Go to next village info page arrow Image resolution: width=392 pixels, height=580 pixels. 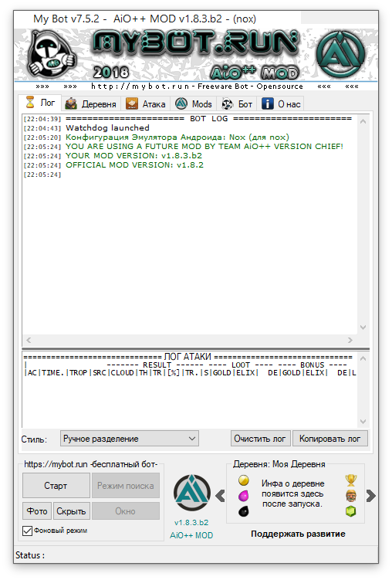[x=371, y=496]
